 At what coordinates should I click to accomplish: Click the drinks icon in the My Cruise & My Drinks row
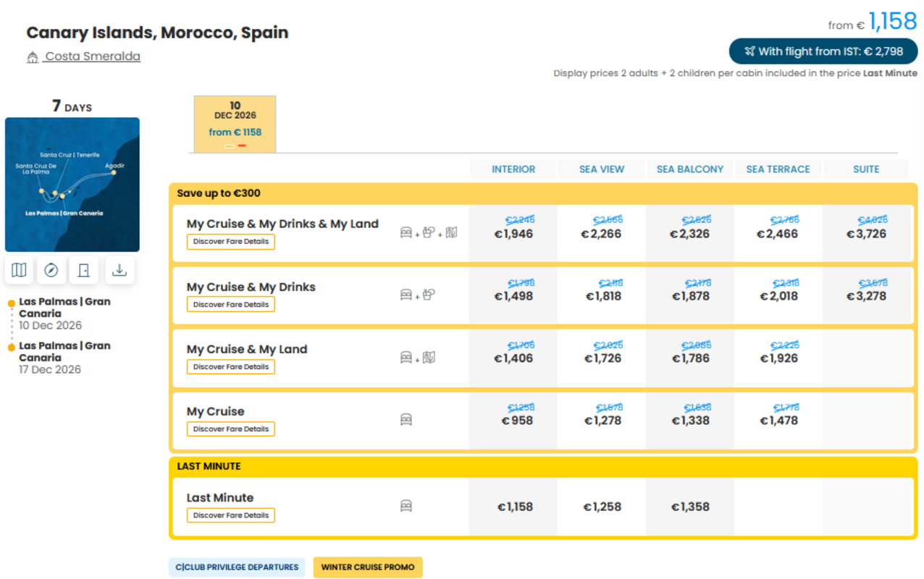click(x=429, y=295)
